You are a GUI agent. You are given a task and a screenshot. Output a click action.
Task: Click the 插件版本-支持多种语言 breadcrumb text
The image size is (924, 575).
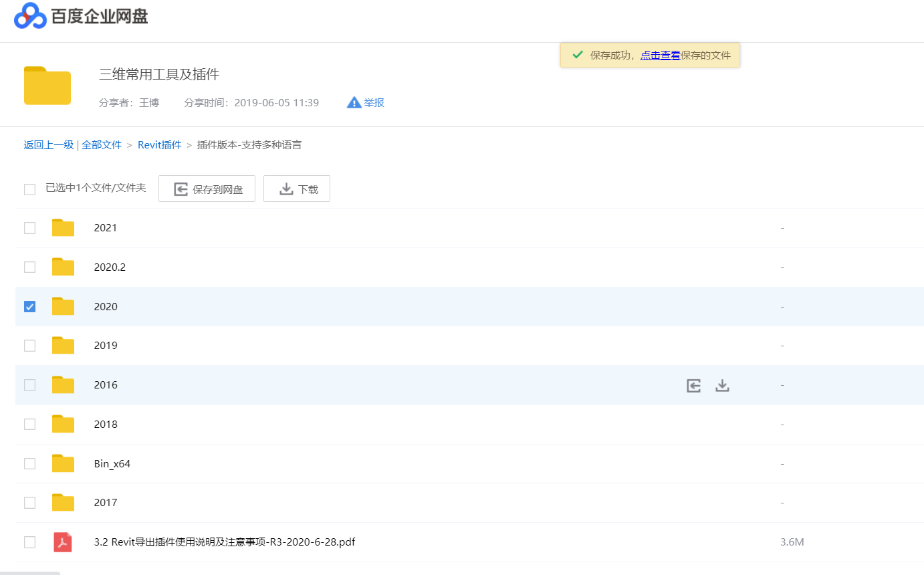pyautogui.click(x=249, y=144)
